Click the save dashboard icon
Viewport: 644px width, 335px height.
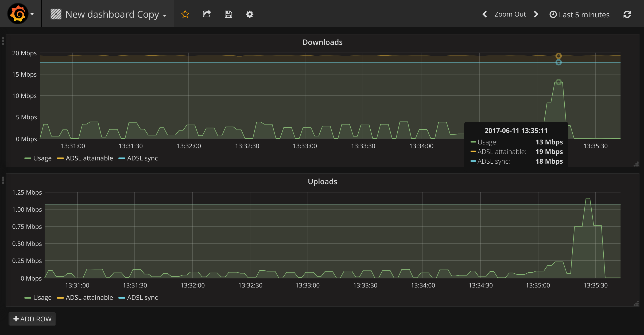228,14
